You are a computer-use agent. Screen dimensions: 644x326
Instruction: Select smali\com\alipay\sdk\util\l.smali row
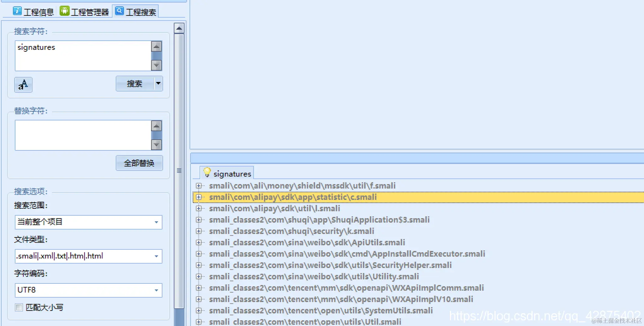pyautogui.click(x=274, y=208)
